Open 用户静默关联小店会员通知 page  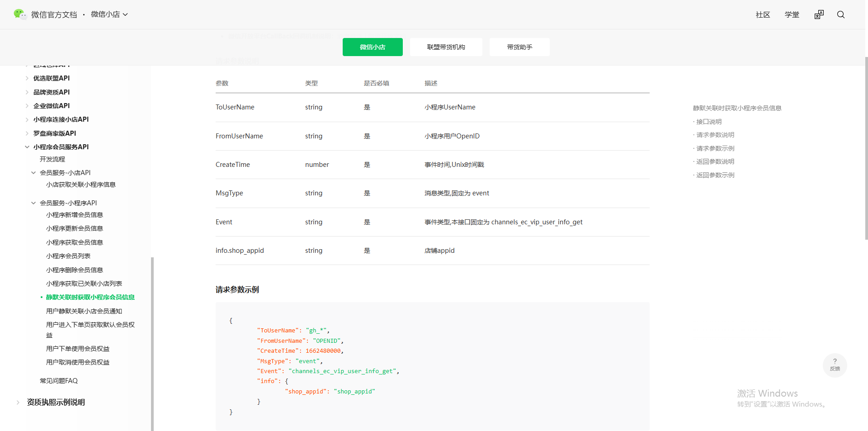[84, 311]
